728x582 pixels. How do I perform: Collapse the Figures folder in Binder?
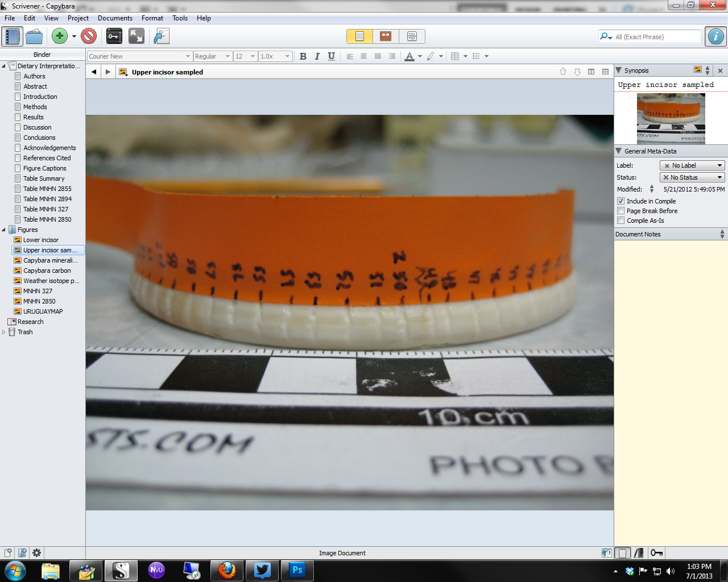pyautogui.click(x=4, y=230)
